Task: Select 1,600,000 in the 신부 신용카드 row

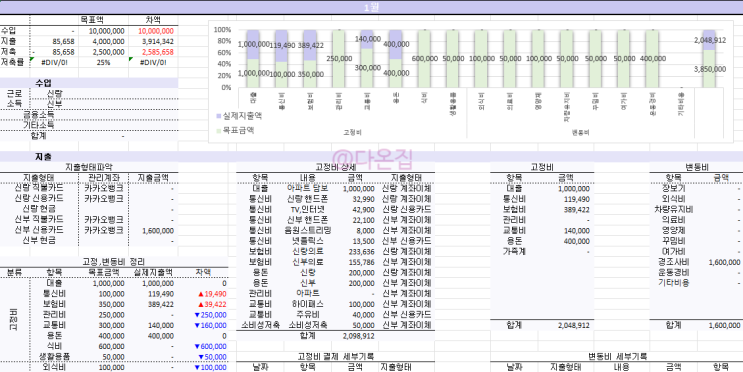Action: click(158, 231)
